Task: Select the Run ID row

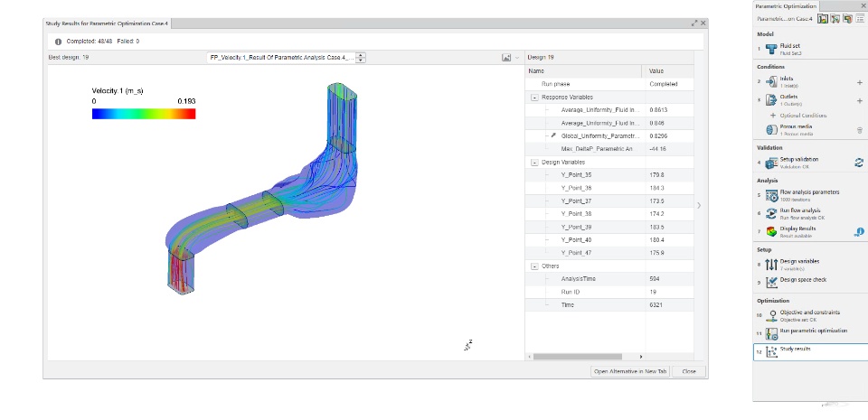Action: (x=609, y=292)
